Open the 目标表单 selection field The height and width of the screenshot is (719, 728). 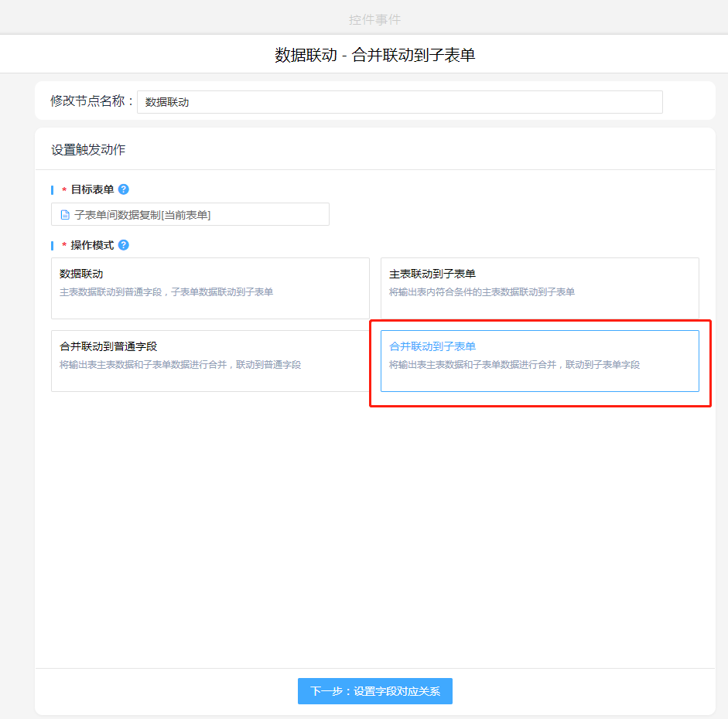click(x=190, y=215)
